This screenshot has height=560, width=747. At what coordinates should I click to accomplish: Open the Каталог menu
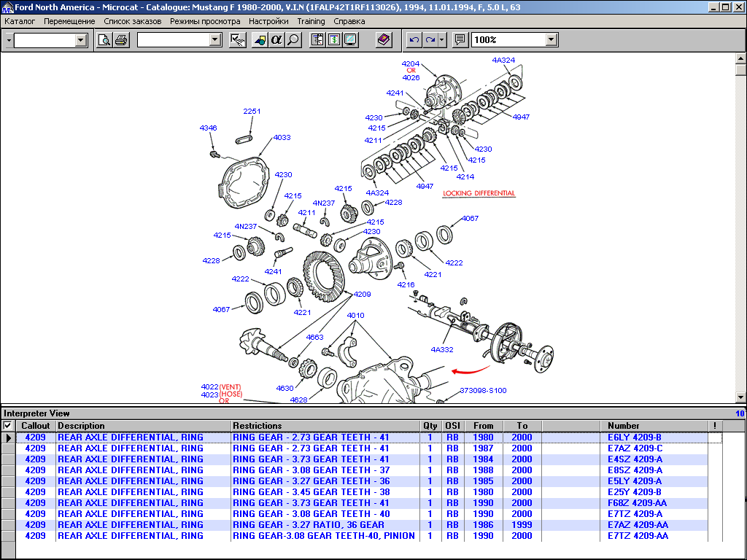click(20, 21)
